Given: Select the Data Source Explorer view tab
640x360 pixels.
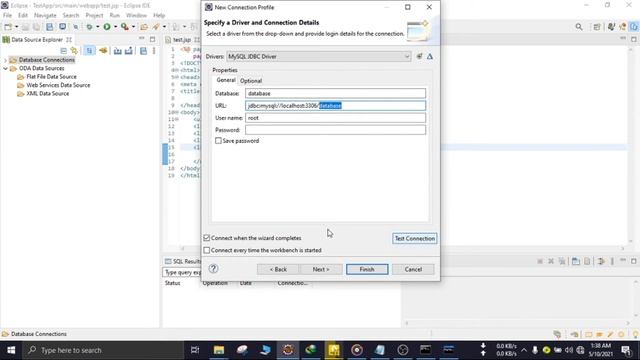Looking at the screenshot, I should (x=37, y=40).
